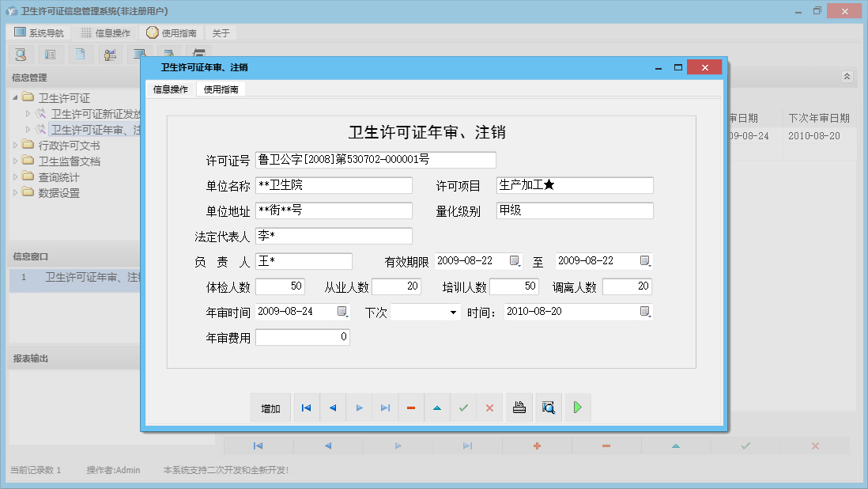Go to previous record in dialog navigator
Image resolution: width=868 pixels, height=489 pixels.
click(x=332, y=407)
